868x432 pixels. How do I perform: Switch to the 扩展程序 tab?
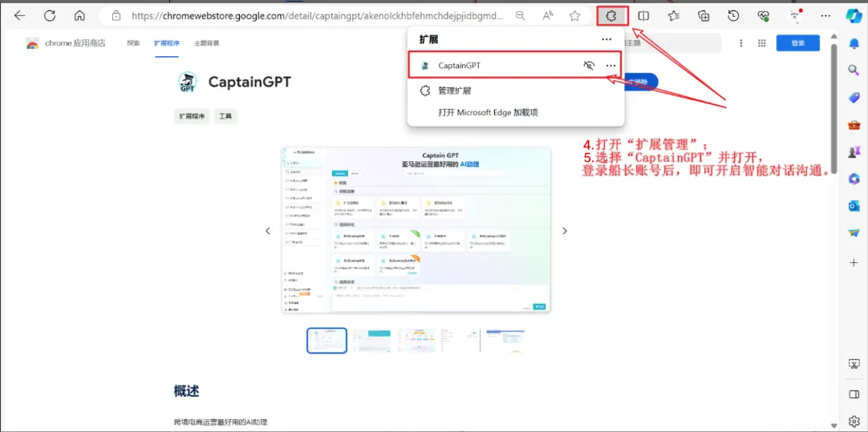pos(167,42)
